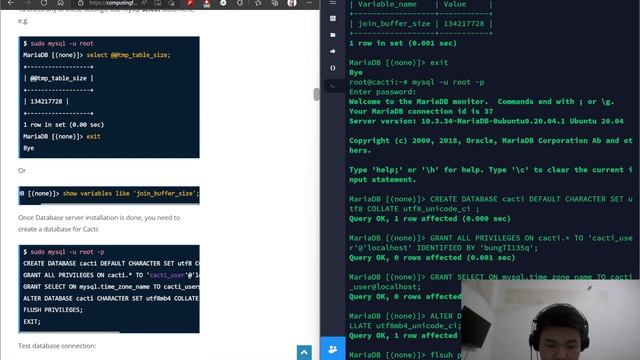
Task: View site info lock icon
Action: point(81,3)
